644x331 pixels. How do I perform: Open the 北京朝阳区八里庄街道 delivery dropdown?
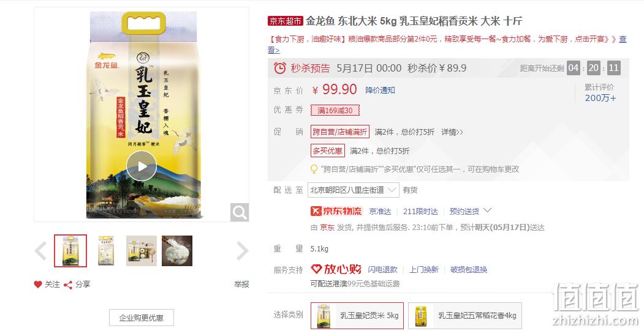click(x=353, y=190)
